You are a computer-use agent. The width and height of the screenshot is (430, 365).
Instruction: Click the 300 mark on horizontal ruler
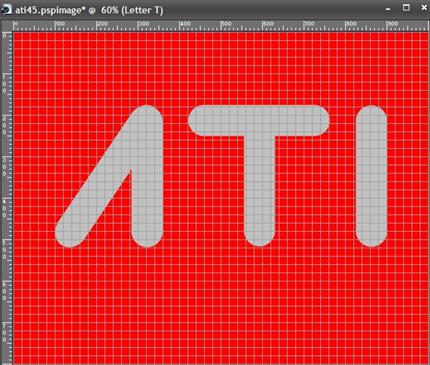point(143,24)
